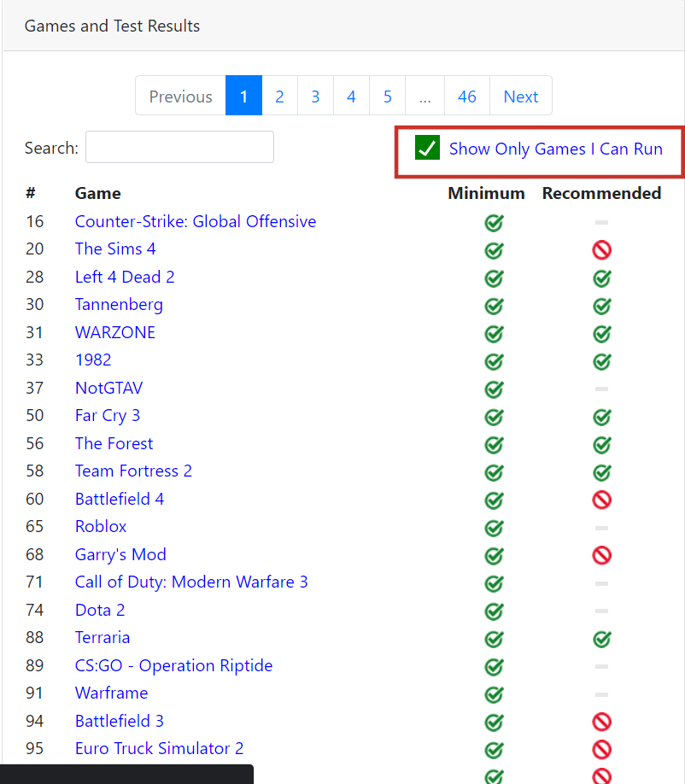Screen dimensions: 685x784
Task: Click the Recommended checkmark icon for 1982
Action: click(x=602, y=361)
